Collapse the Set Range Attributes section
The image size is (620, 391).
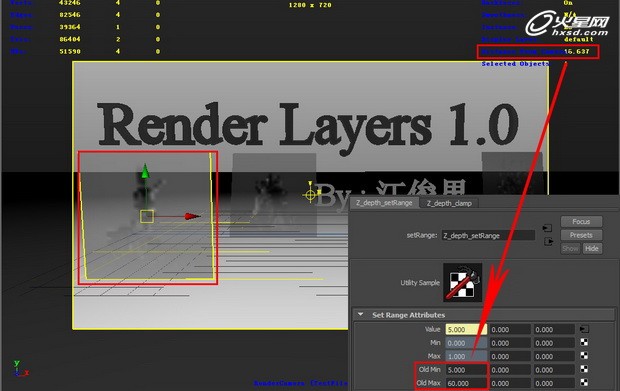pyautogui.click(x=360, y=314)
